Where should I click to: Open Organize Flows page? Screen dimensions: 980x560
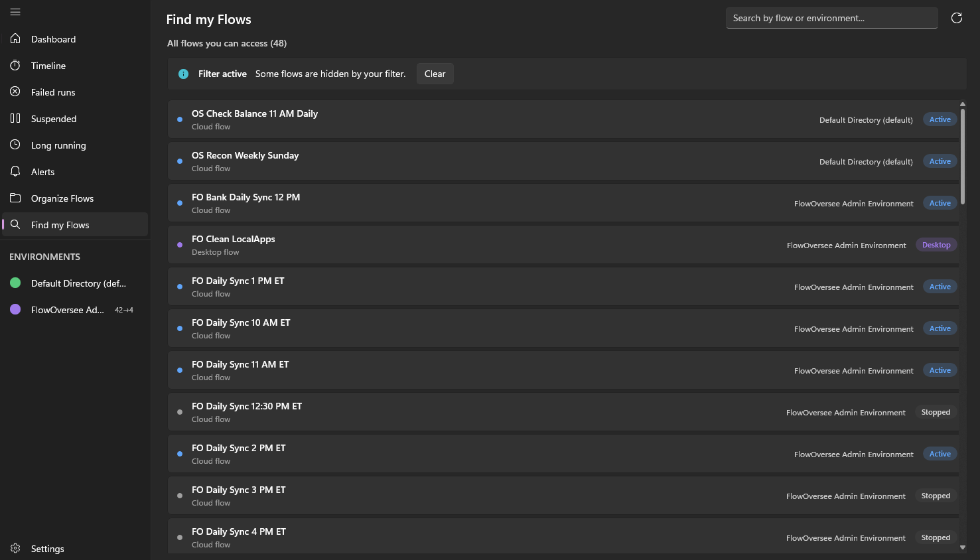[x=75, y=198]
